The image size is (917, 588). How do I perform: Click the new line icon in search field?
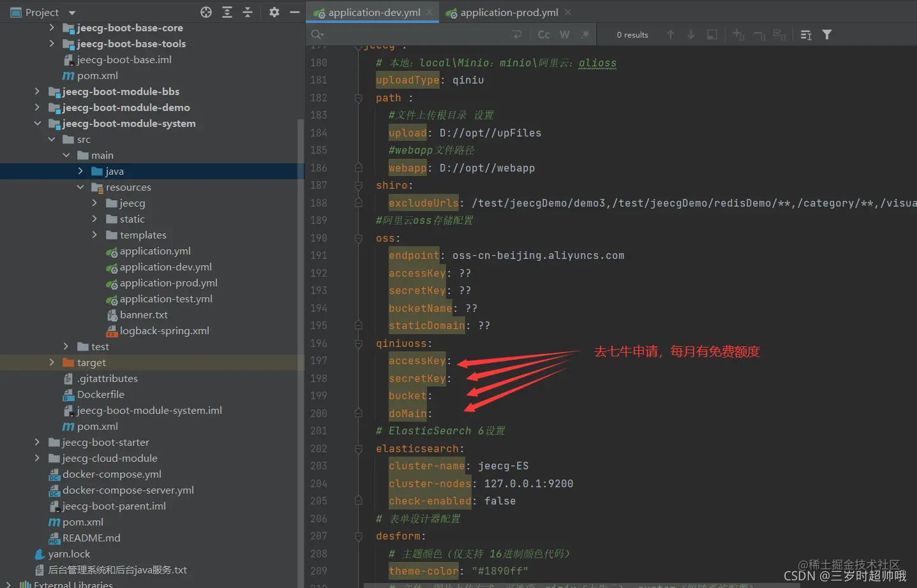(517, 34)
